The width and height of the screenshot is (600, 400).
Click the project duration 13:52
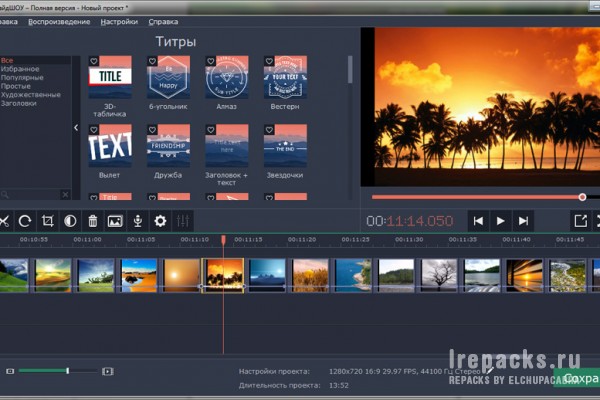point(339,385)
